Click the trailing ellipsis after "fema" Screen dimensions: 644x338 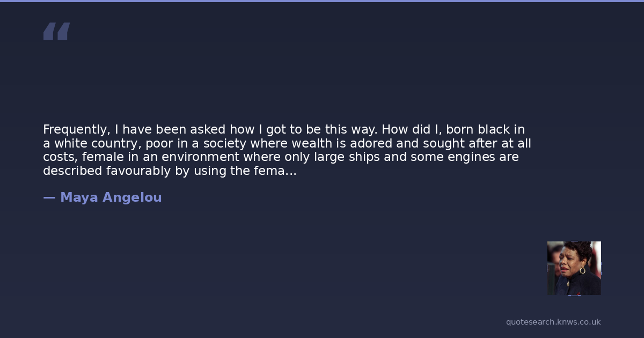pos(290,172)
